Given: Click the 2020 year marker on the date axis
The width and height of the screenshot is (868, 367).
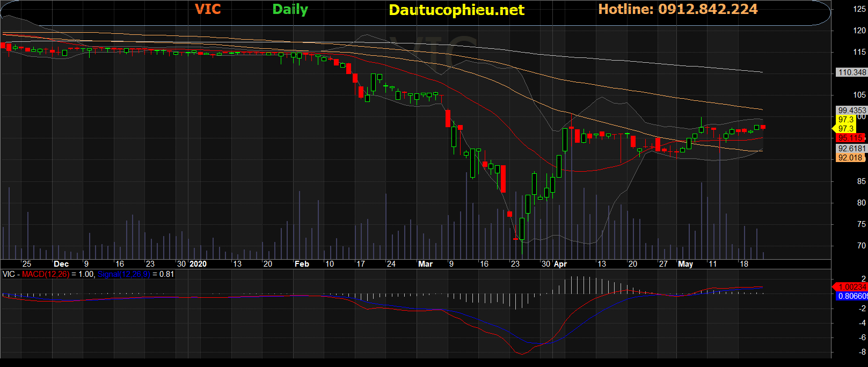Looking at the screenshot, I should tap(198, 264).
